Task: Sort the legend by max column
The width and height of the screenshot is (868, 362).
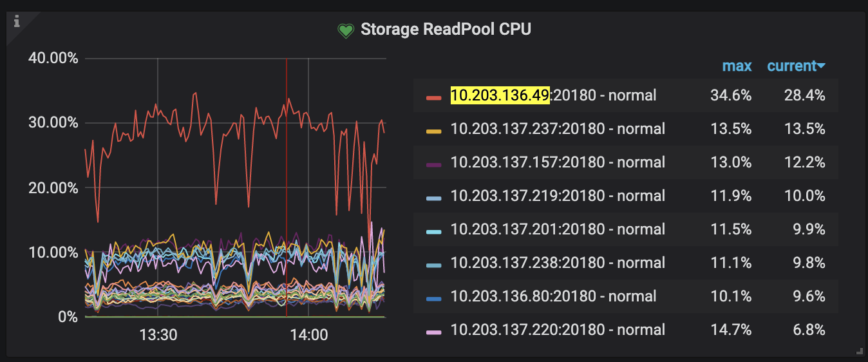Action: (x=737, y=66)
